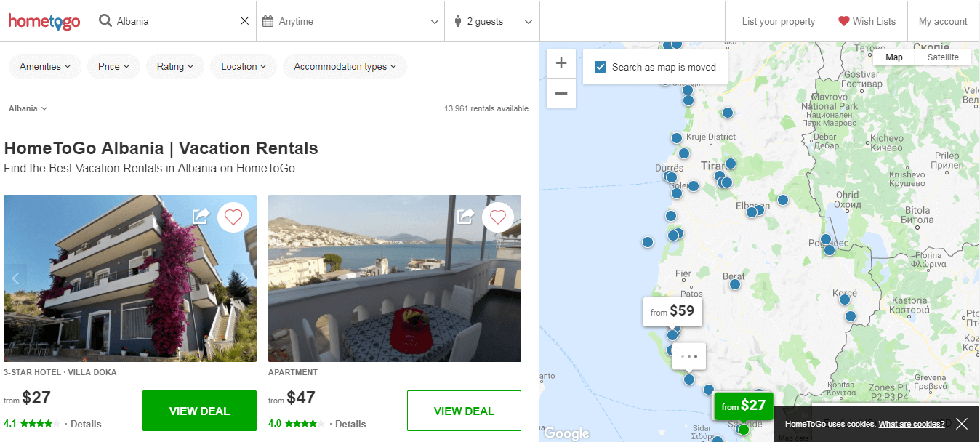Click the 3-STAR HOTEL · VILLA DOKA label
The height and width of the screenshot is (442, 980).
coord(60,372)
